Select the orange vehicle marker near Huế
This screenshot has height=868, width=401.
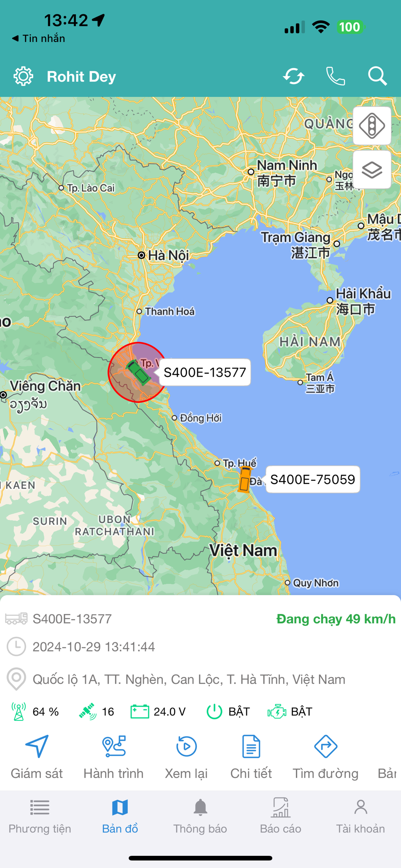[245, 479]
